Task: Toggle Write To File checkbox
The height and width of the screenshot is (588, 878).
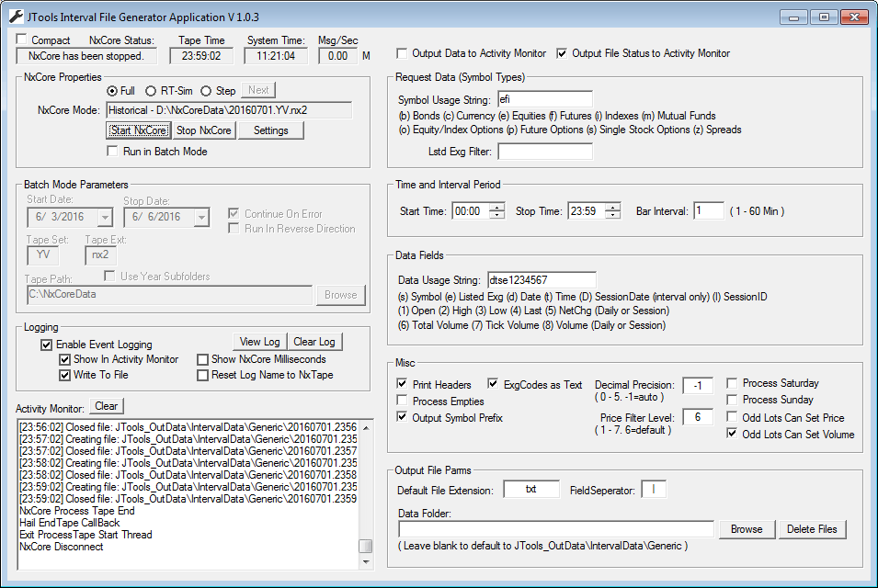Action: pos(64,375)
